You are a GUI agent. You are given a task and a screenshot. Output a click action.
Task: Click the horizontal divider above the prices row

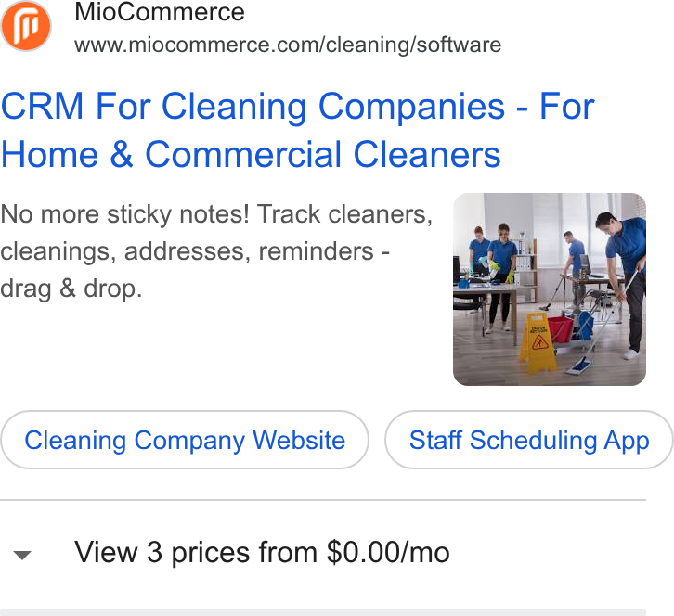point(323,500)
